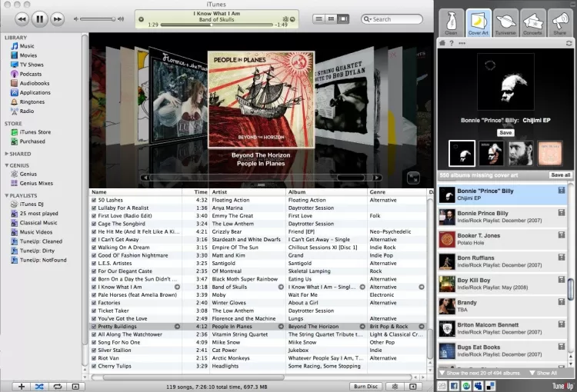Save the Brandy album cover
577x392 pixels.
click(561, 302)
